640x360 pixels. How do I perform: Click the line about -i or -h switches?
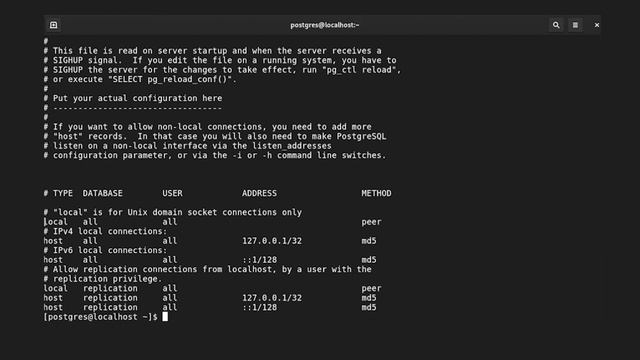point(215,156)
